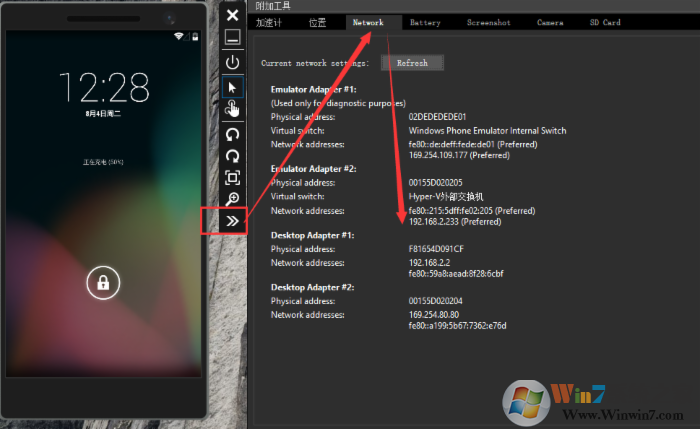
Task: Open the Screenshot tab
Action: pyautogui.click(x=488, y=22)
